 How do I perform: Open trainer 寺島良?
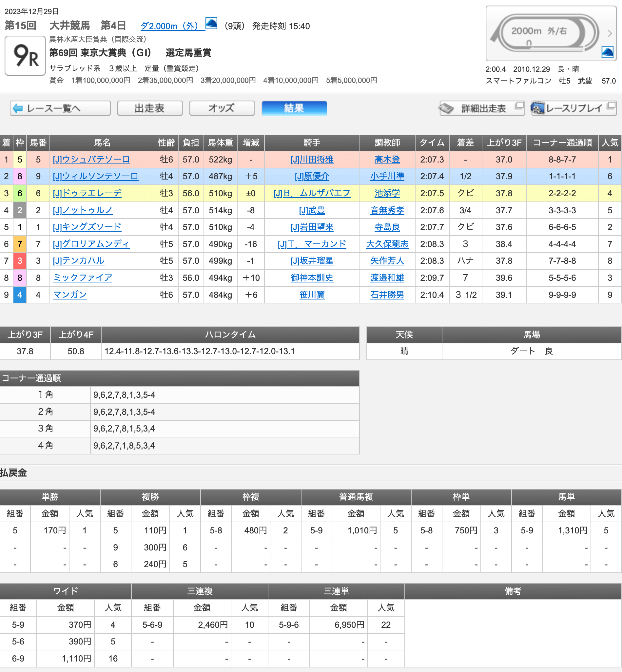pos(387,227)
